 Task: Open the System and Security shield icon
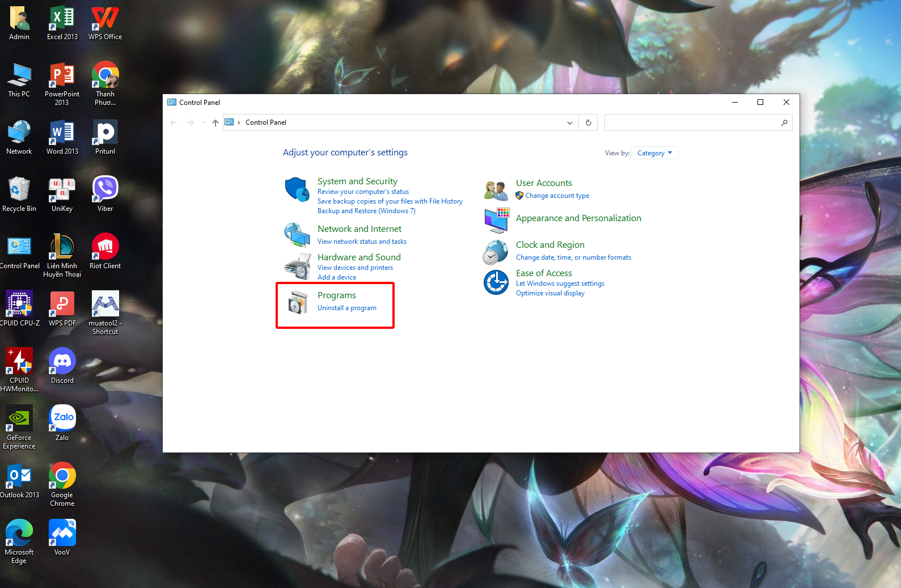click(x=297, y=189)
